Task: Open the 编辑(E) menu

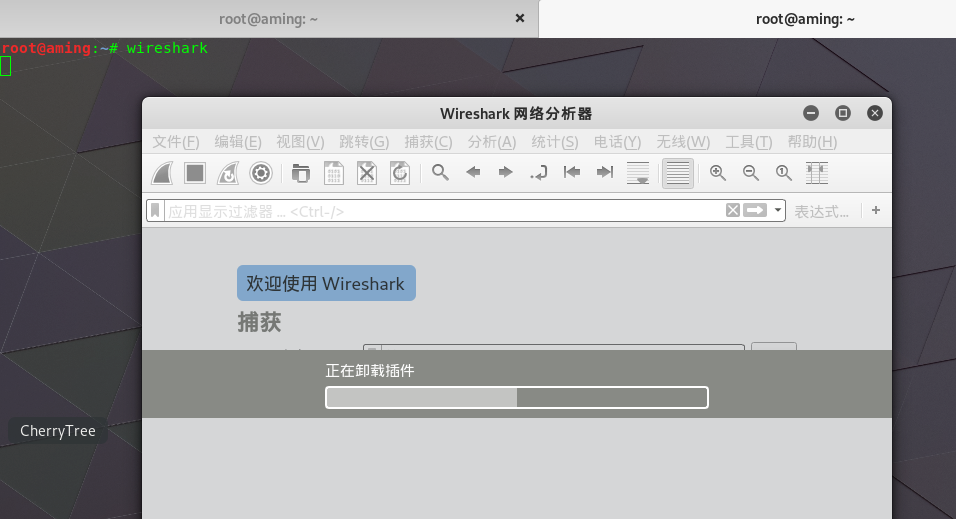Action: (x=238, y=142)
